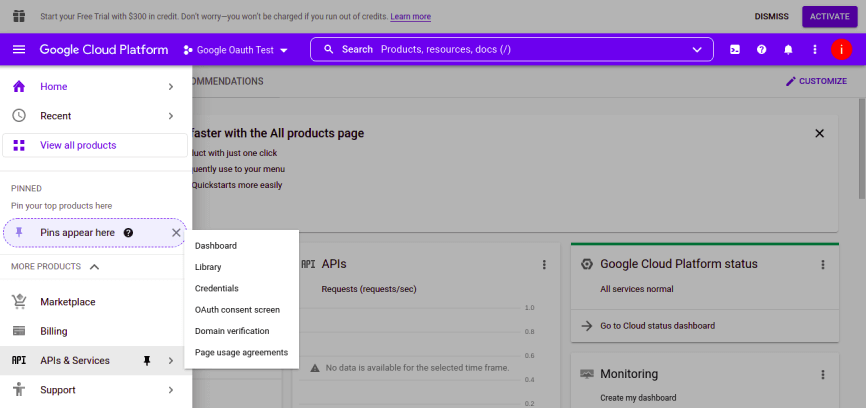866x408 pixels.
Task: Open the three-dot utilities menu in header
Action: (815, 50)
